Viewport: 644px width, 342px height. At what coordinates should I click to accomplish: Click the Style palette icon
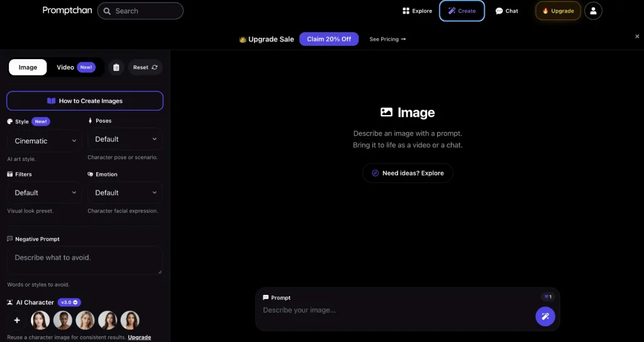(10, 121)
